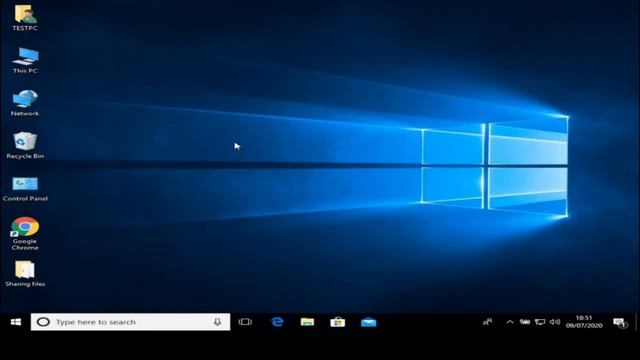Click the Cortana circle in search box
The width and height of the screenshot is (640, 360).
pos(43,322)
